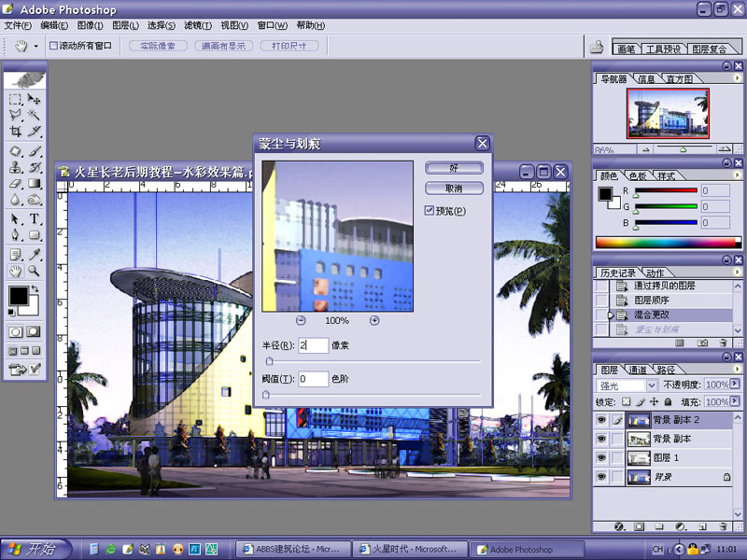Click the 好 OK button in dialog

(454, 168)
